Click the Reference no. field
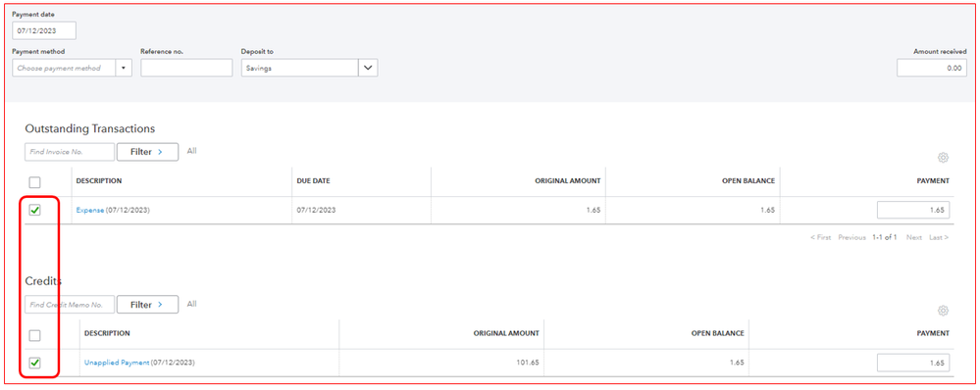Screen dimensions: 980x390 [x=186, y=68]
